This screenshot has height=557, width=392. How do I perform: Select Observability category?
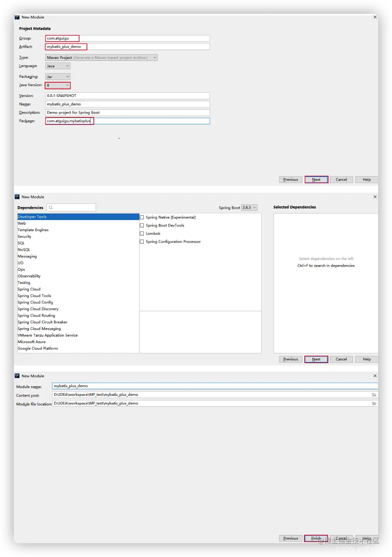[78, 276]
